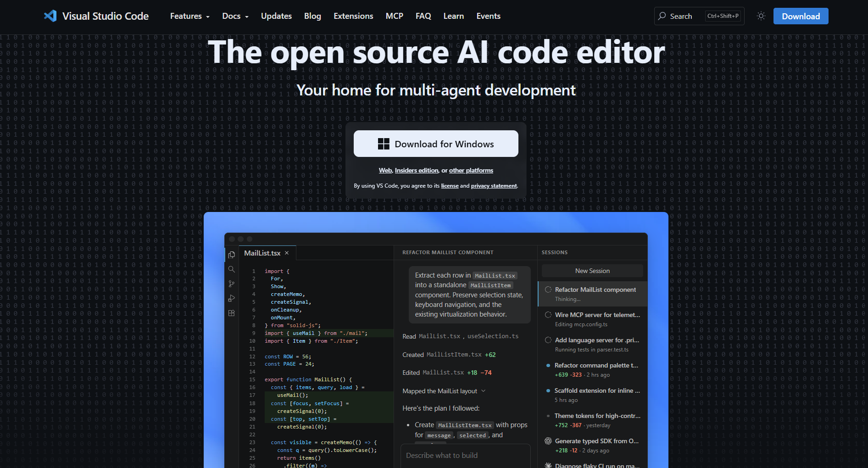Click Edited MailList.tsx +18 −74 entry
The width and height of the screenshot is (868, 468).
pos(447,373)
